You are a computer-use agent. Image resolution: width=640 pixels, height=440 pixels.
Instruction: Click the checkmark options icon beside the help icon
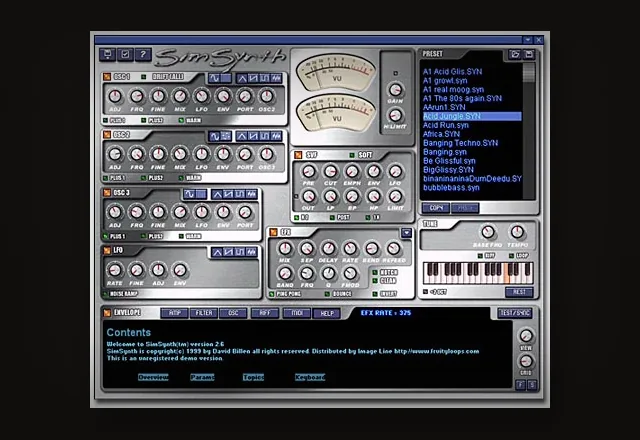(125, 54)
